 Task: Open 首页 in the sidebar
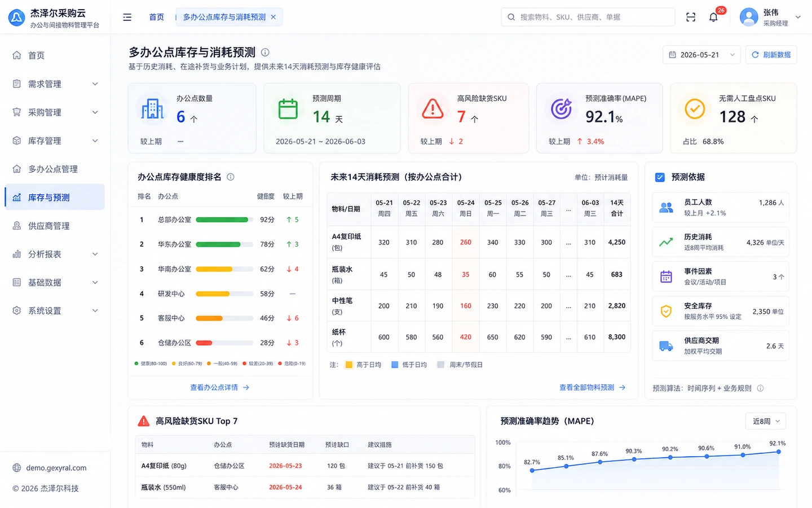pyautogui.click(x=55, y=55)
